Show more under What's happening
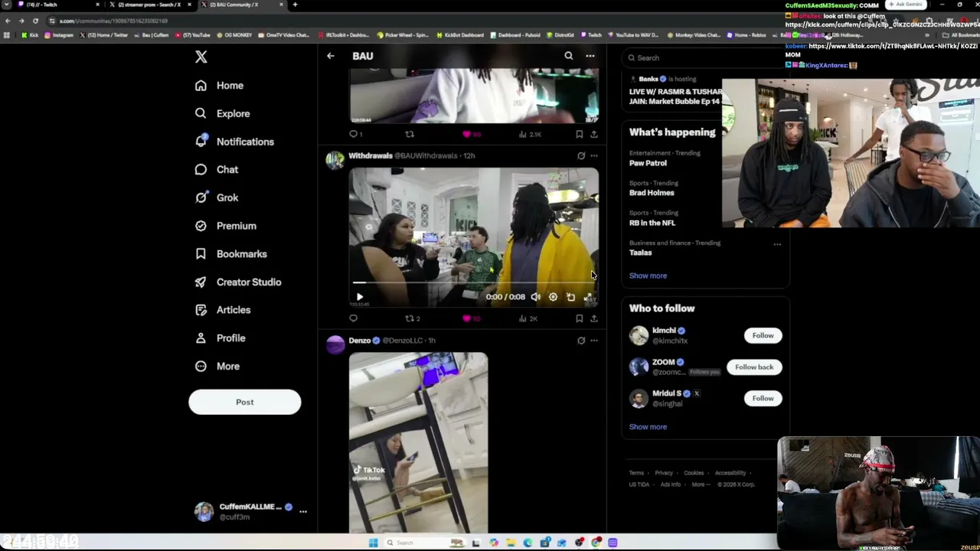Screen dimensions: 980x551 648,275
